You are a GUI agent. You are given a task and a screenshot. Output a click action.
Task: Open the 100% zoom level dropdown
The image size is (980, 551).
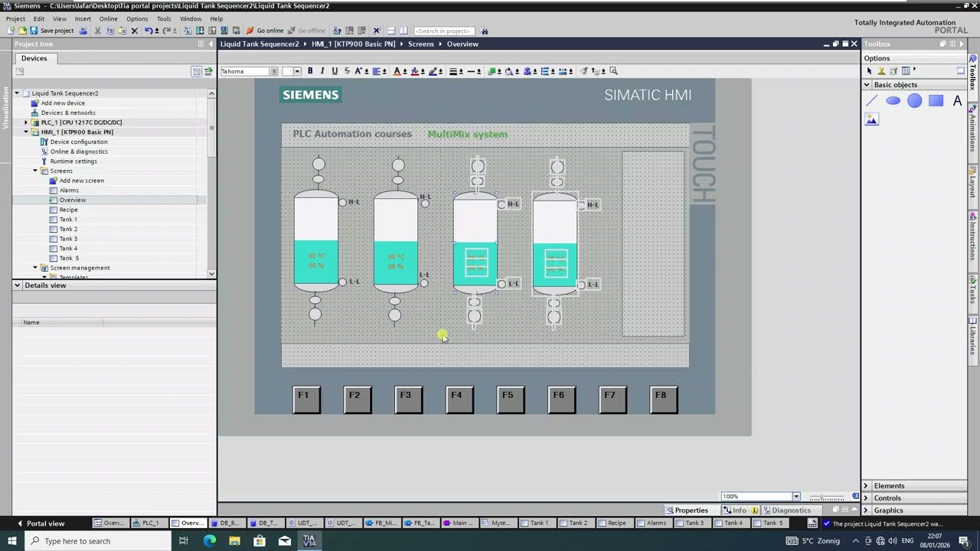point(795,497)
